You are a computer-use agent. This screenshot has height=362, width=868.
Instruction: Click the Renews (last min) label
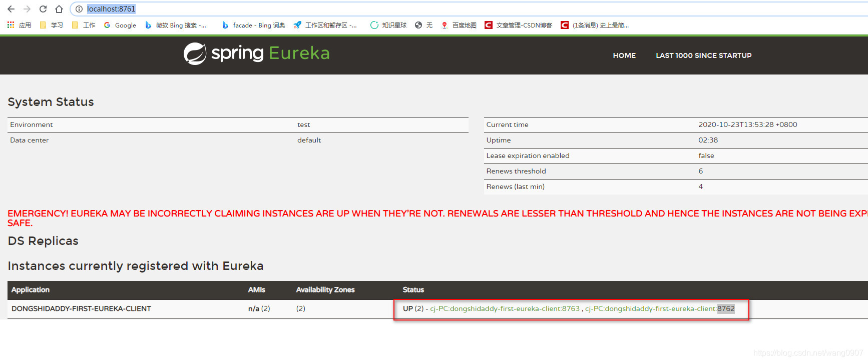pos(516,186)
